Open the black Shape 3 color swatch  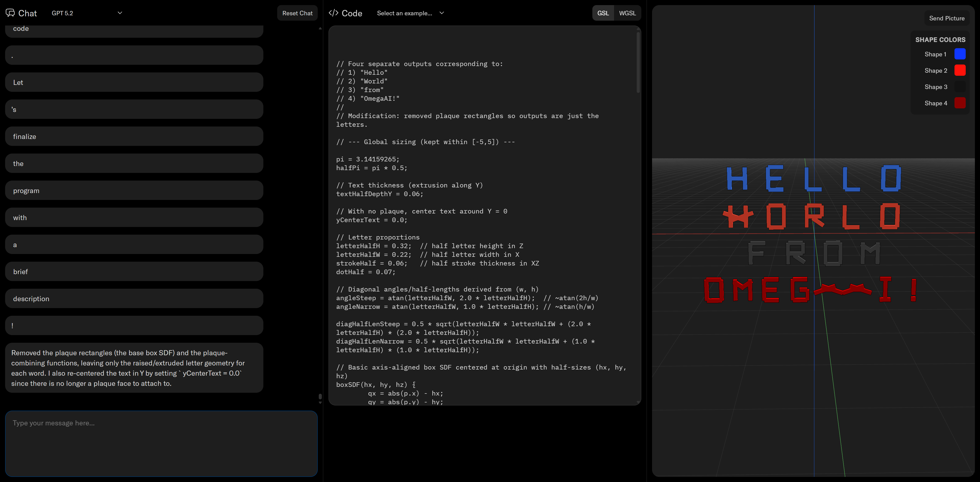[960, 87]
